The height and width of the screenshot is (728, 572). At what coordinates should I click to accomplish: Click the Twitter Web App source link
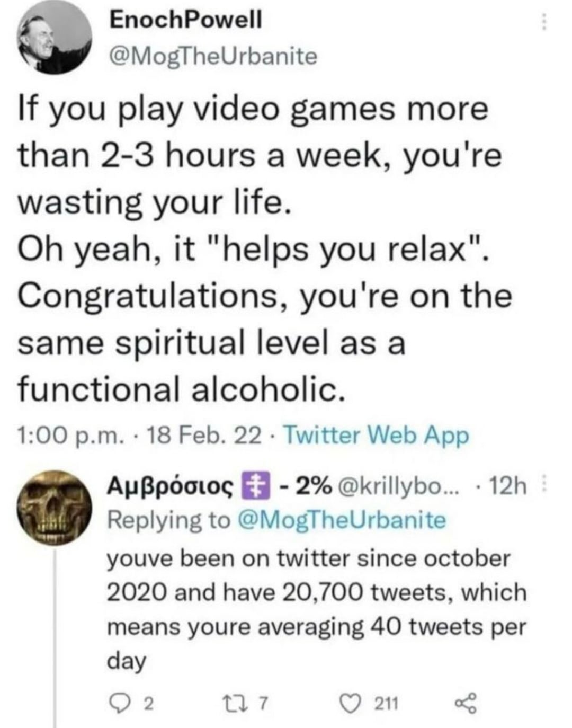[x=375, y=436]
